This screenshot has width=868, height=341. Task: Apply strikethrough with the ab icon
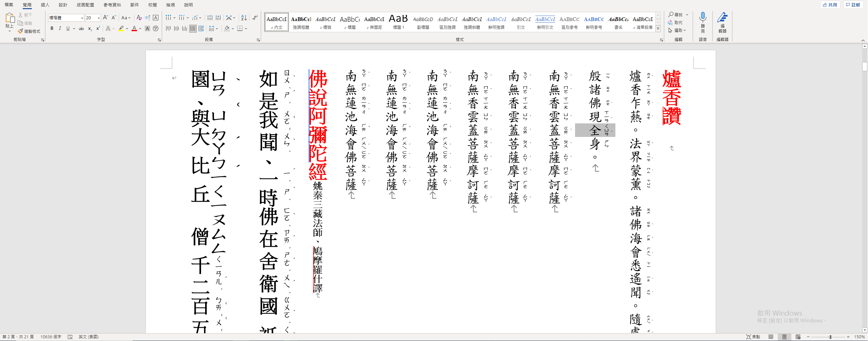(x=81, y=28)
